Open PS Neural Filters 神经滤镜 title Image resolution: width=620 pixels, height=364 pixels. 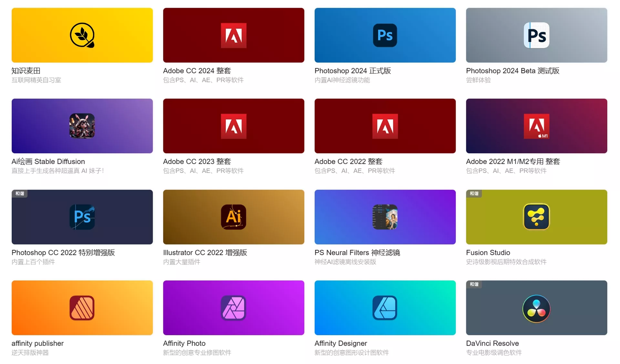357,252
